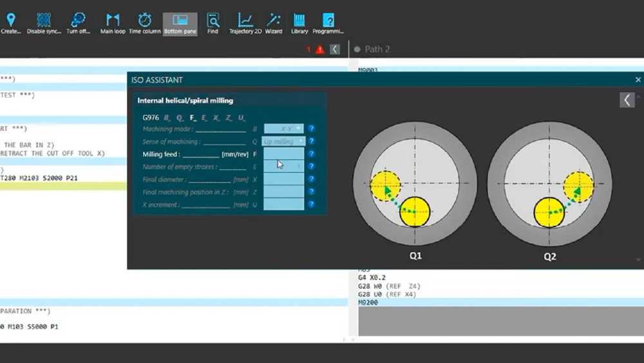The width and height of the screenshot is (644, 363).
Task: Click help icon for Milling feed
Action: tap(311, 154)
